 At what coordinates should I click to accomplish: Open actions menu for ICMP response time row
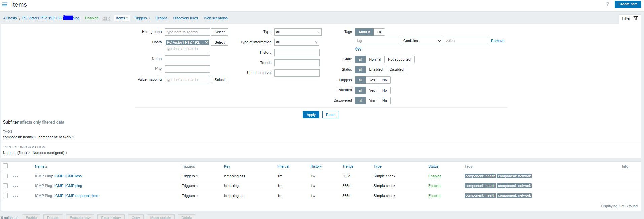[x=15, y=196]
